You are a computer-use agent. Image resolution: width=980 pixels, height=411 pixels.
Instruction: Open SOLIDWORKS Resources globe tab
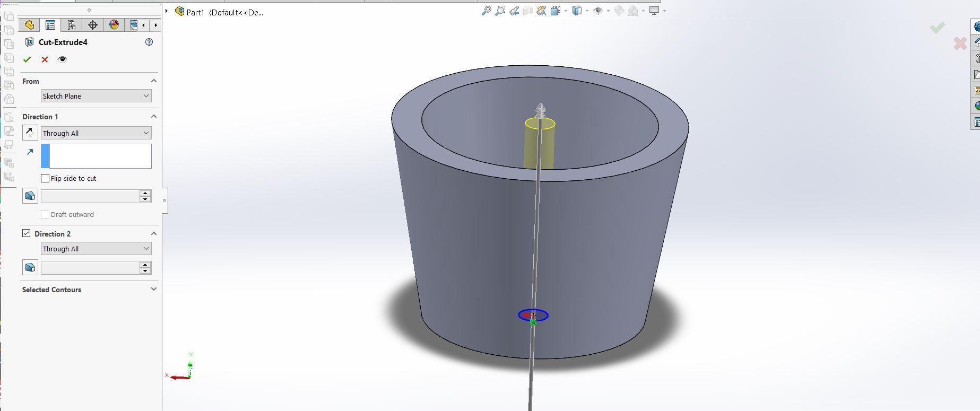point(976,27)
